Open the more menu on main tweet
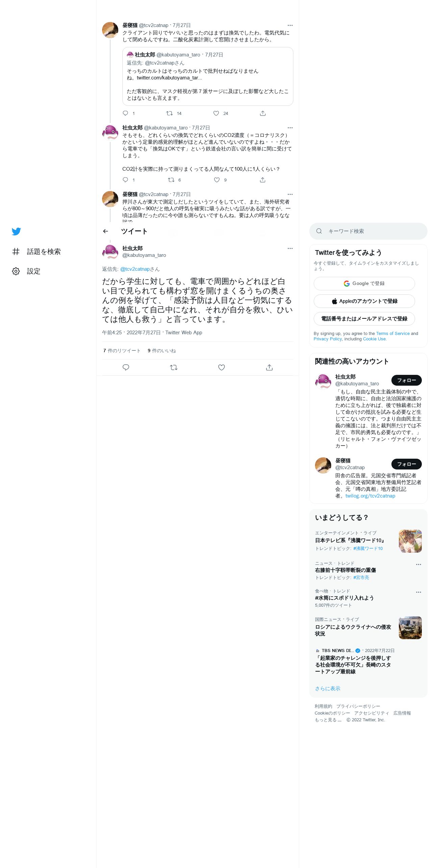 [290, 248]
